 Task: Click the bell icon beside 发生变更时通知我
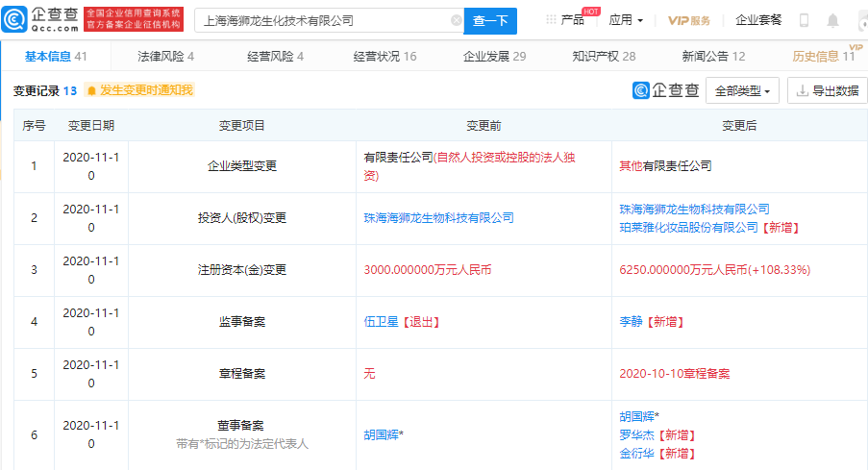91,90
